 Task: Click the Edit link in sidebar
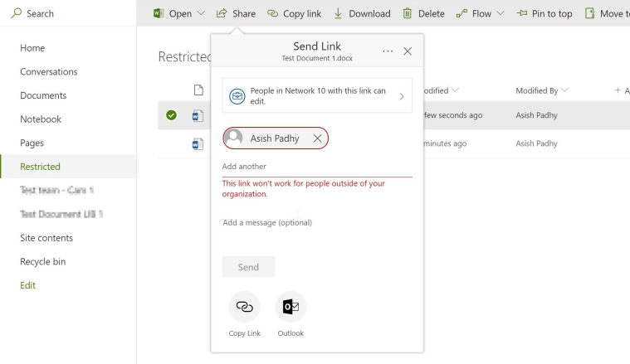[28, 285]
